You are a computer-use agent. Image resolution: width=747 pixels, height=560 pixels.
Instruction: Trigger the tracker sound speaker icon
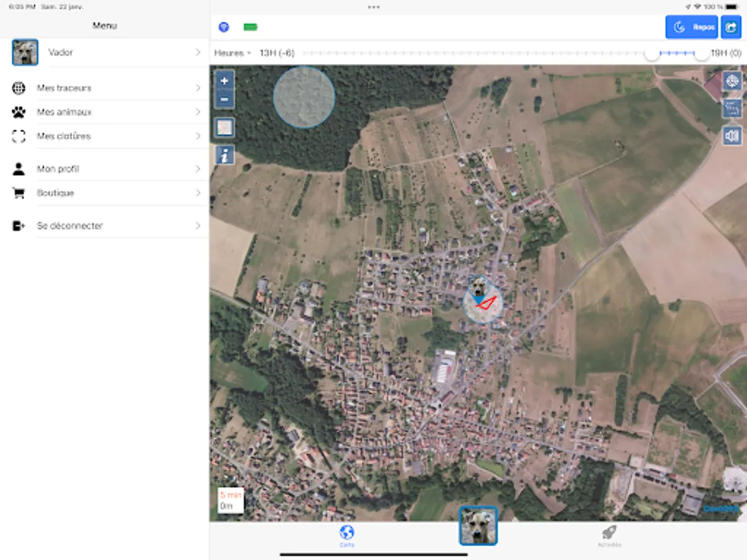(x=732, y=135)
